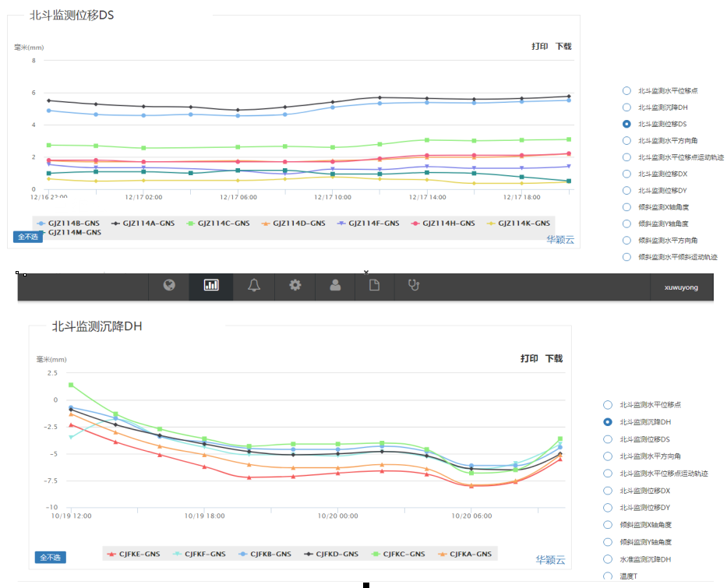The image size is (727, 588).
Task: Click the green CJFKC-GNS legend color marker
Action: click(376, 555)
